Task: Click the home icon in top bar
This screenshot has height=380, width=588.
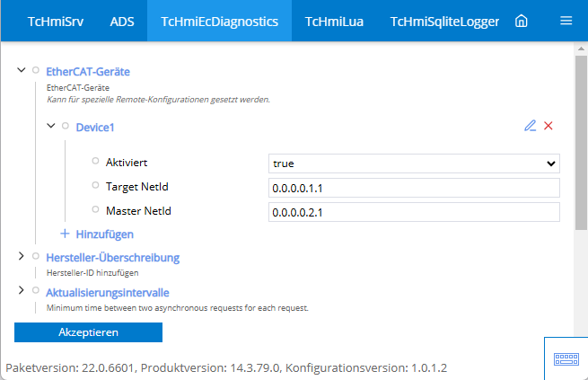Action: 522,21
